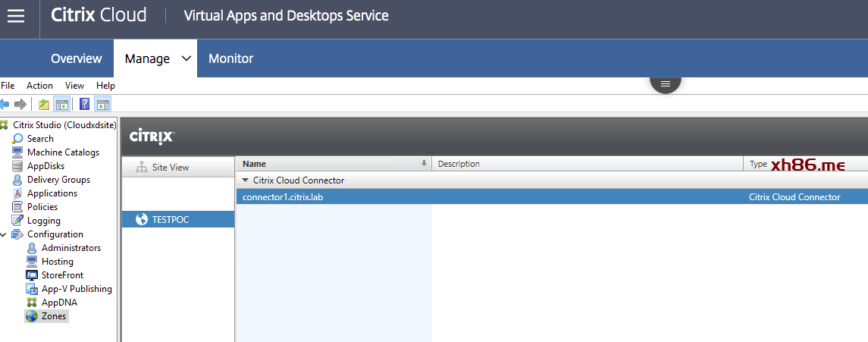Select the Logging label in tree
Image resolution: width=868 pixels, height=342 pixels.
point(44,220)
